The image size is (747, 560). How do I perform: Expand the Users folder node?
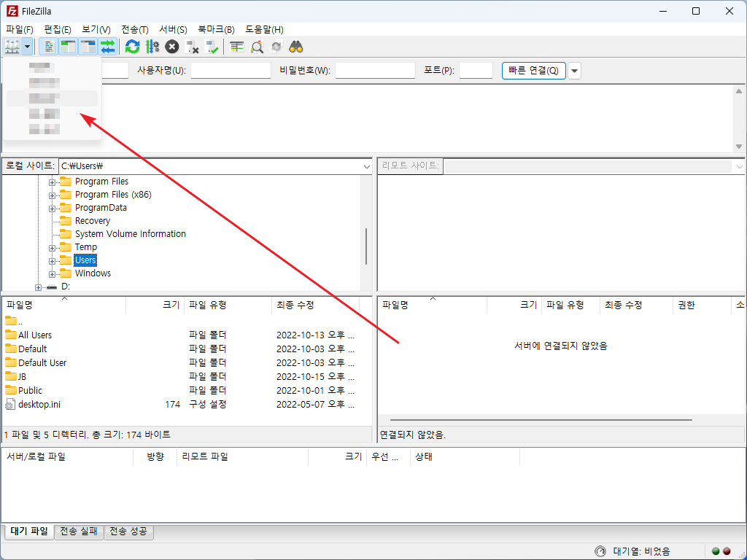click(x=52, y=261)
